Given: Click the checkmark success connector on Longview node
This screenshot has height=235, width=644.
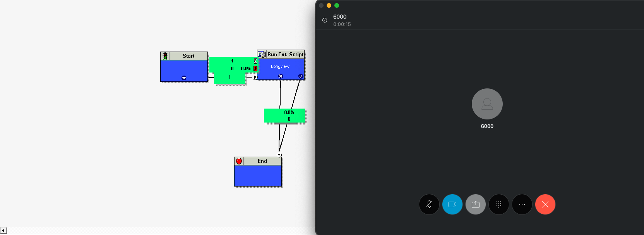Looking at the screenshot, I should click(301, 76).
